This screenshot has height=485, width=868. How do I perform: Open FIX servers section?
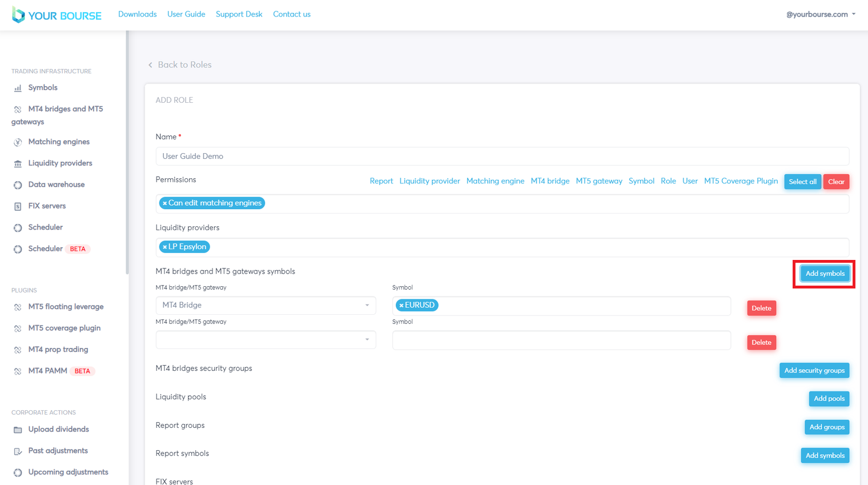point(47,206)
